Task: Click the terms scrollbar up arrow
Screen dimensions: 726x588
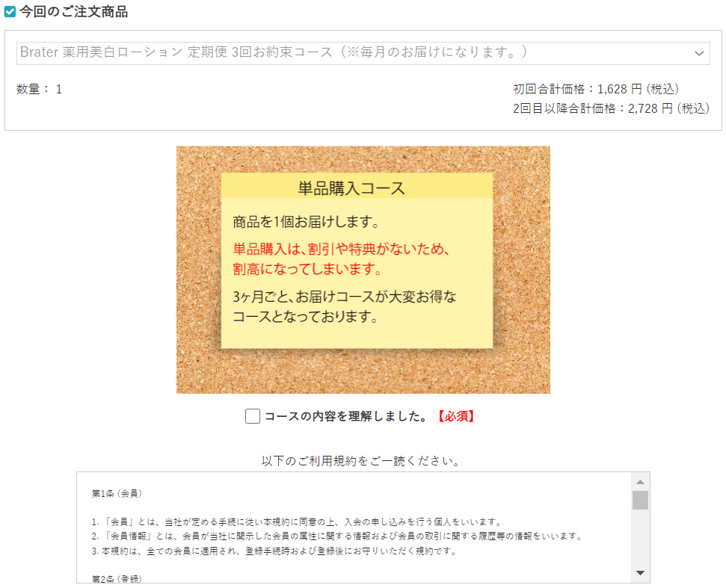Action: (x=640, y=482)
